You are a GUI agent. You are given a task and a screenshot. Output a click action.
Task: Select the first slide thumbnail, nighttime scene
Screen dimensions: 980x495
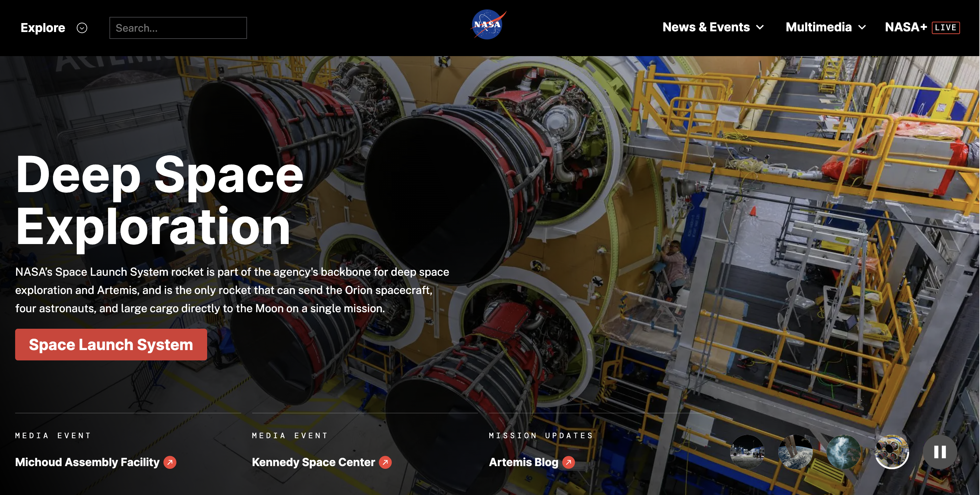tap(747, 452)
